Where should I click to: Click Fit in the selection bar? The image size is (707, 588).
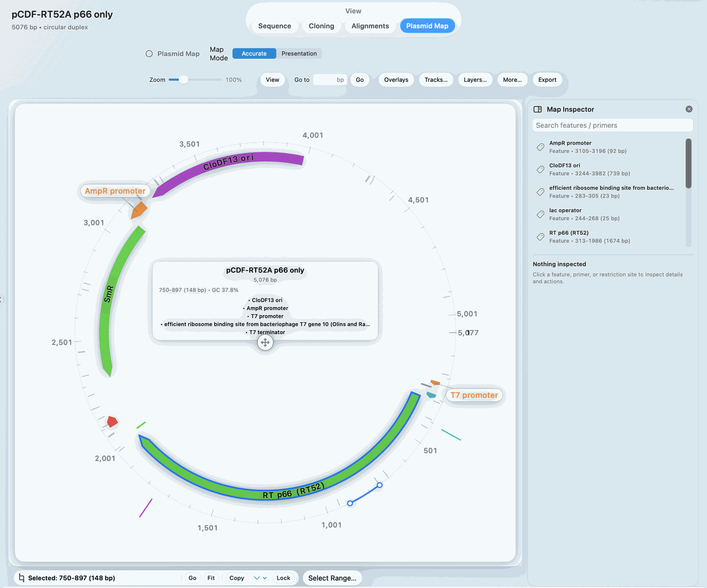[211, 578]
